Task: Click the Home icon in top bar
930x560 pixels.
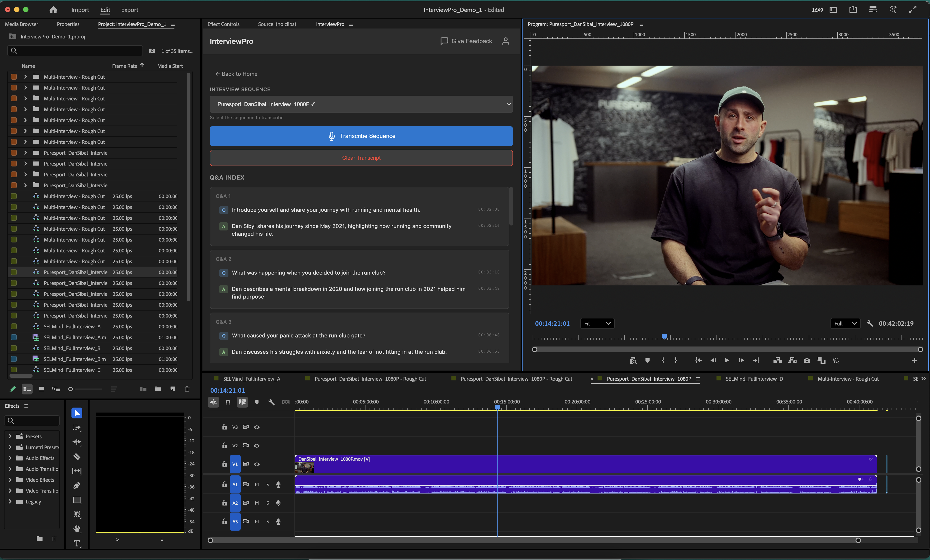Action: click(x=53, y=10)
